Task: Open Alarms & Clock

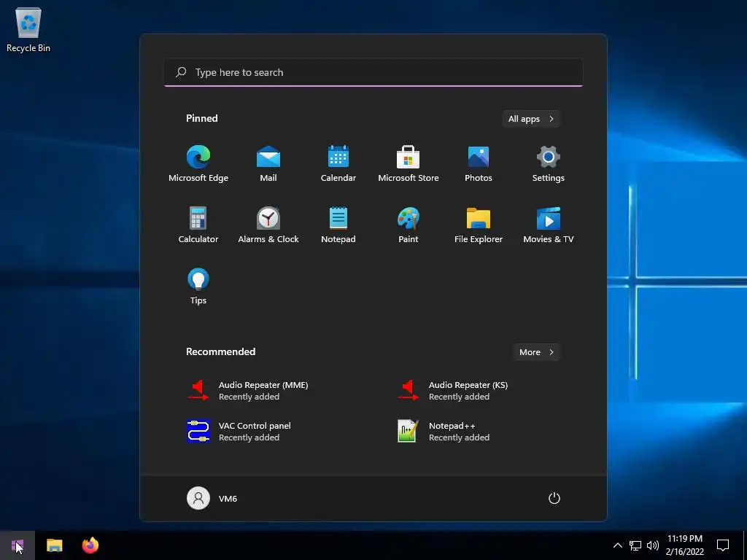Action: 268,225
